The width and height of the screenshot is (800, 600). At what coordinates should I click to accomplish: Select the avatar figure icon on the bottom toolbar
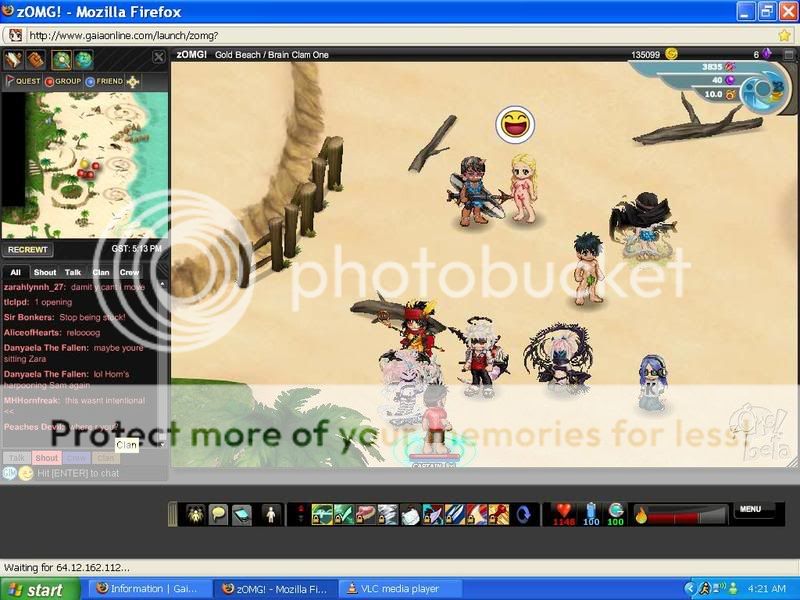[x=269, y=514]
